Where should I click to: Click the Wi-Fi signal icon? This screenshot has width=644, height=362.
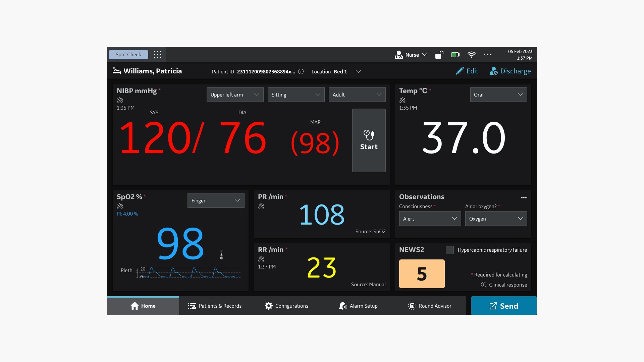[x=471, y=55]
